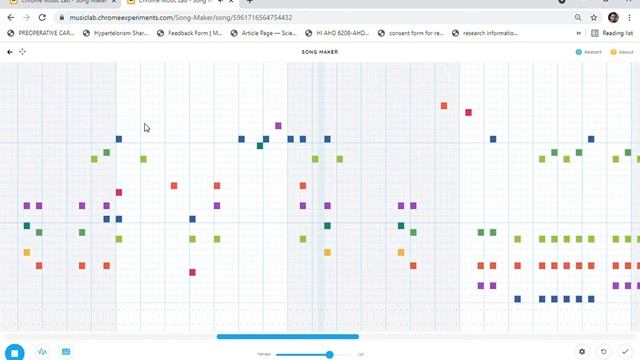Open the Hypertelorism Shar... bookmark
The width and height of the screenshot is (640, 360).
[x=116, y=33]
